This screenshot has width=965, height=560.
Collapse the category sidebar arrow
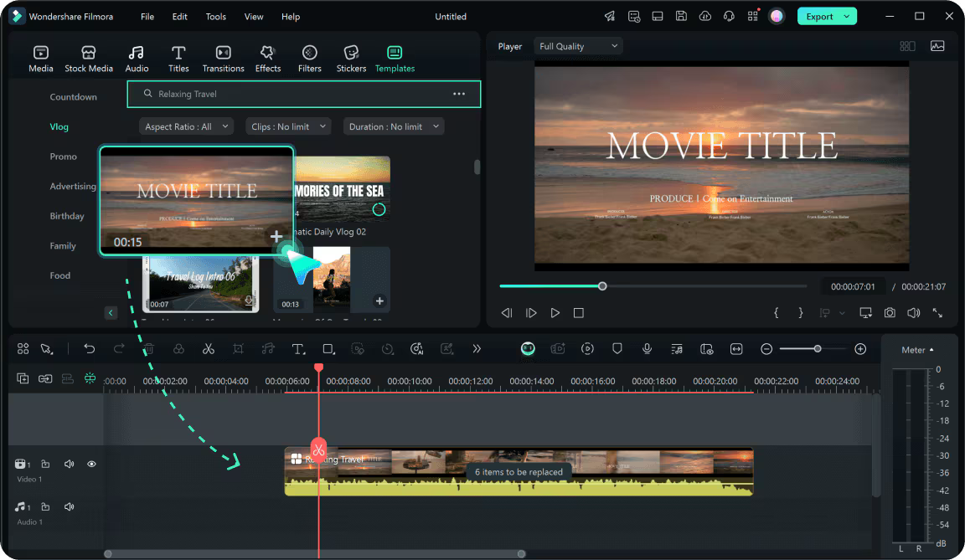click(111, 313)
